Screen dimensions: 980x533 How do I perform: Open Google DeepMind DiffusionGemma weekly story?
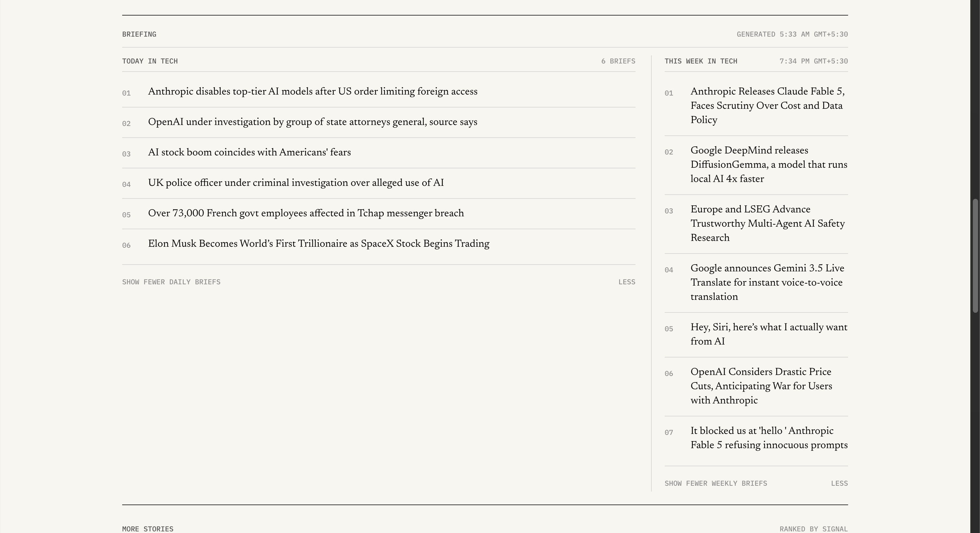click(769, 164)
